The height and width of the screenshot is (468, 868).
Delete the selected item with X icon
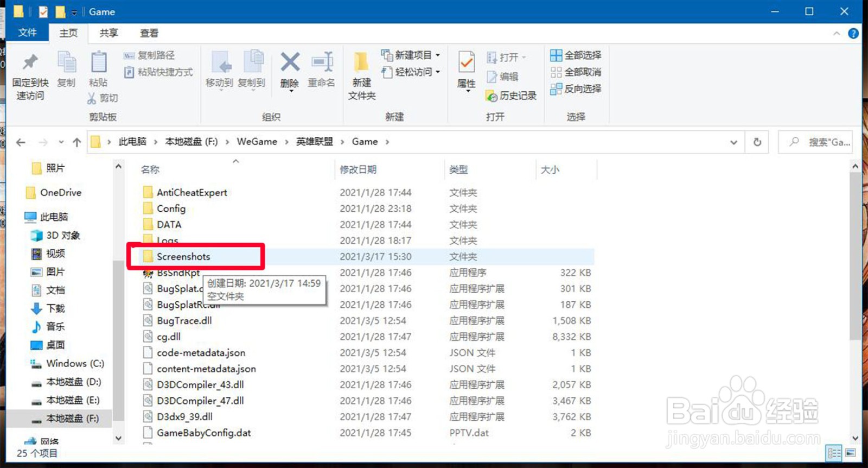coord(290,71)
